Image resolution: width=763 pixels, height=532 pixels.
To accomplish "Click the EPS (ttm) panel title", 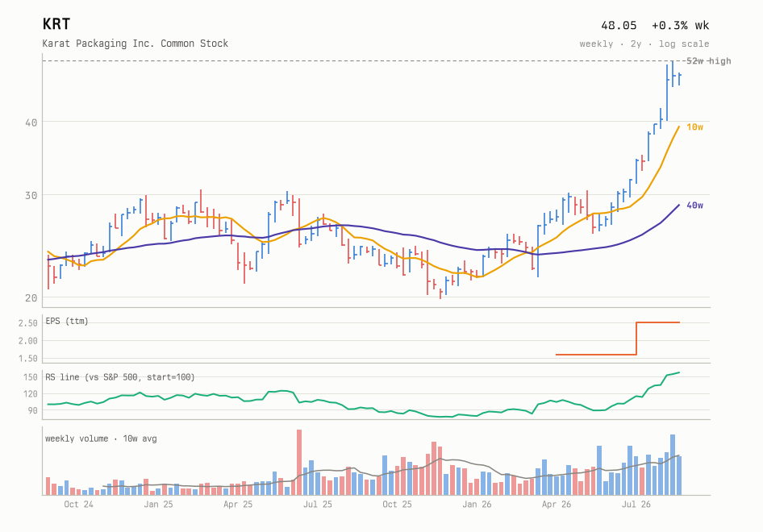I will 67,321.
